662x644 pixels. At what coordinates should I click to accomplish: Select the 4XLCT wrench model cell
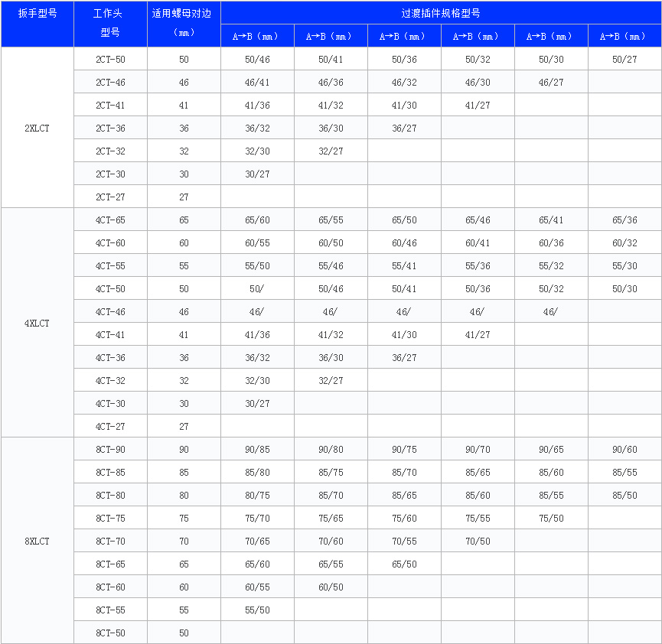tap(37, 323)
